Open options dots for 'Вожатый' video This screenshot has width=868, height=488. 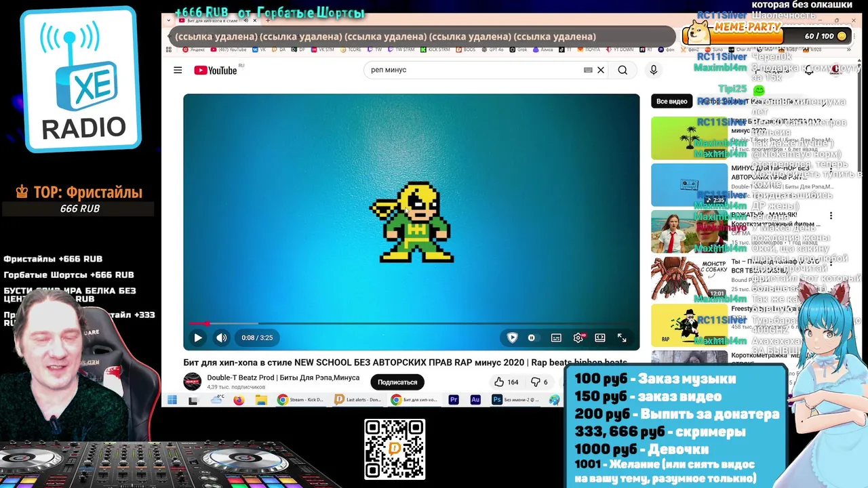pos(831,216)
